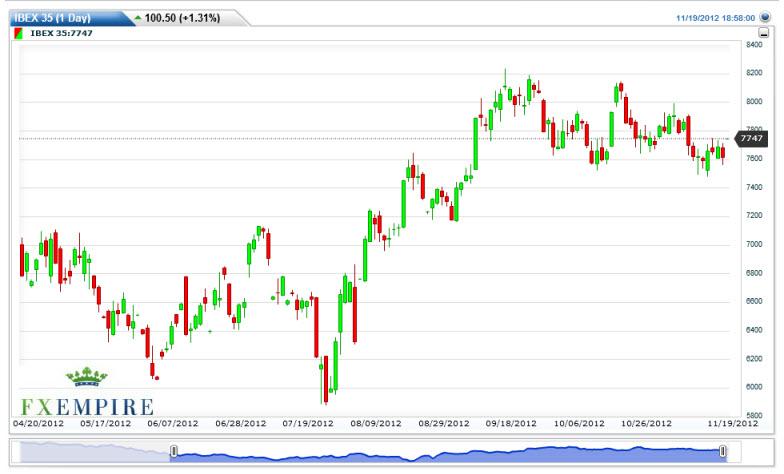Viewport: 784px width, 474px height.
Task: Click the red-green IBEX 35 legend icon
Action: 18,34
